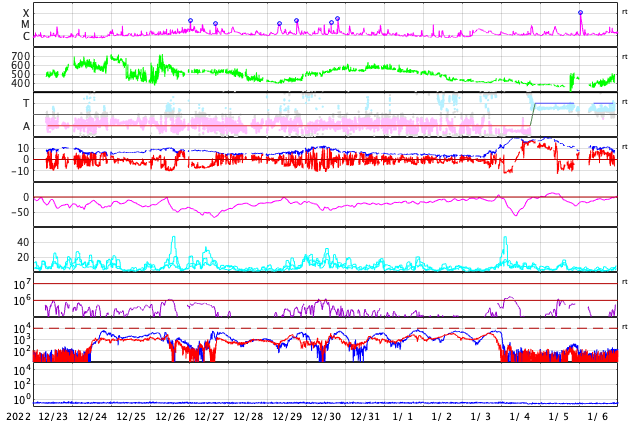
Task: Select the 12/31 date tick label
Action: (365, 416)
